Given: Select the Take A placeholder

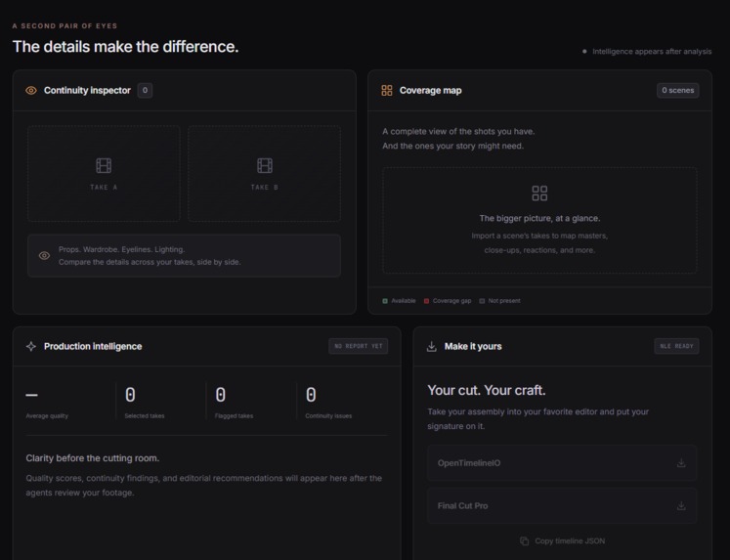Looking at the screenshot, I should (104, 173).
